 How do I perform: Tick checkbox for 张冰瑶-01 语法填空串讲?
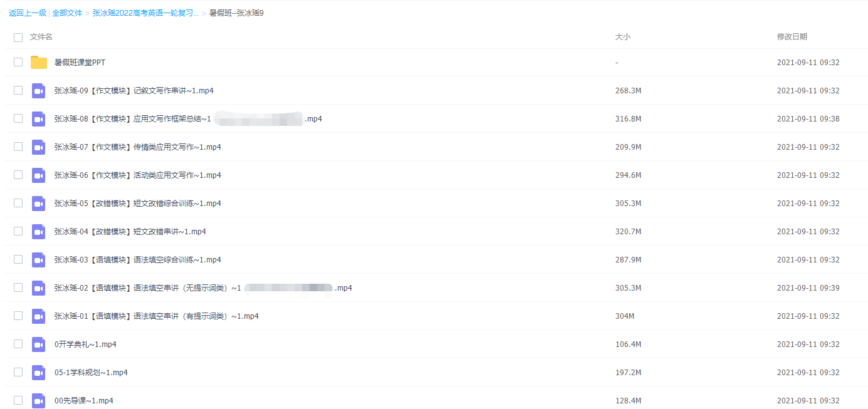tap(18, 316)
